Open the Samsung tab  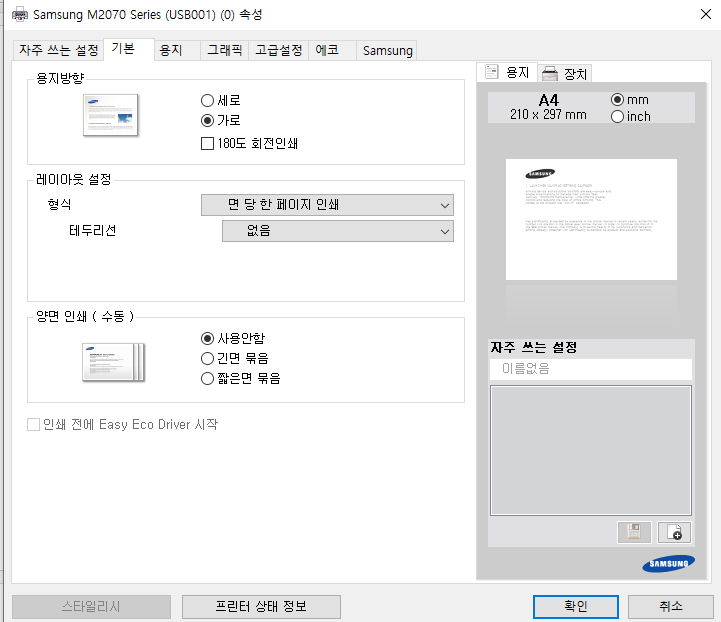[x=388, y=51]
